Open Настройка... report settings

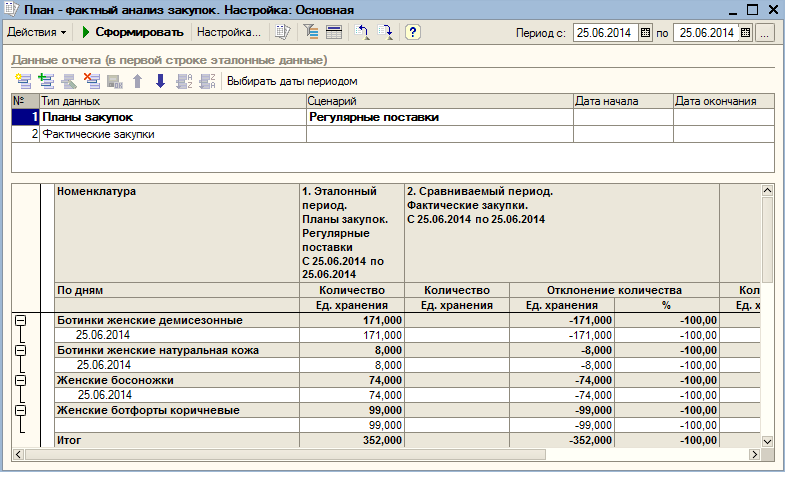point(229,33)
